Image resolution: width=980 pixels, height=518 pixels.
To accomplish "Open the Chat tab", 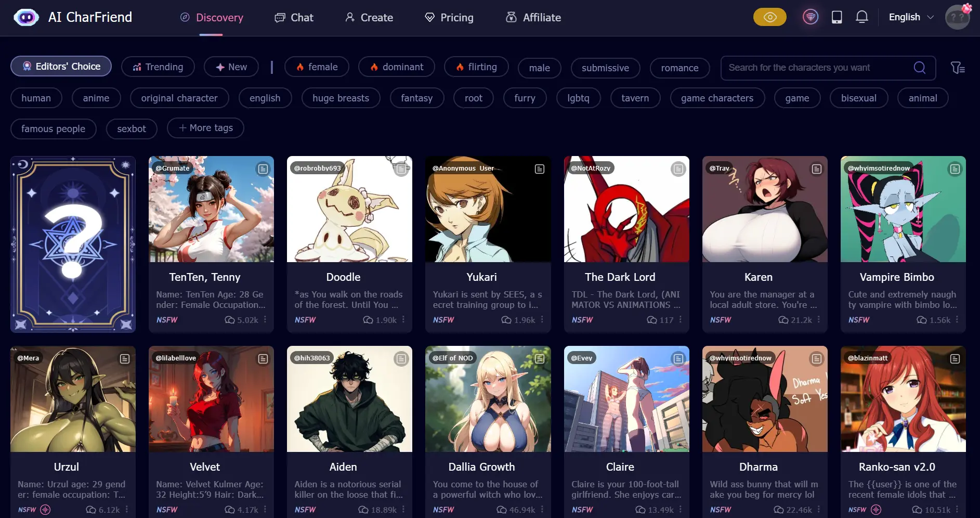I will pyautogui.click(x=294, y=18).
